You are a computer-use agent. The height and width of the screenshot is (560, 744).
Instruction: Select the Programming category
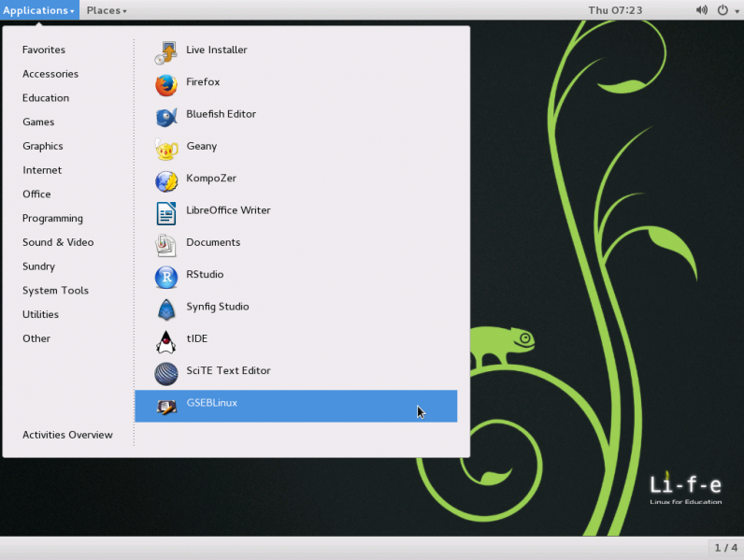(x=52, y=219)
